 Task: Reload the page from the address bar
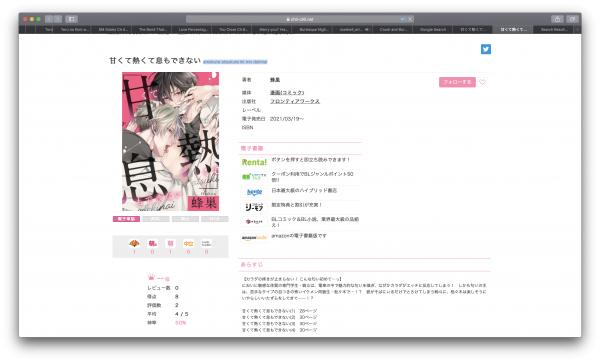click(x=410, y=19)
